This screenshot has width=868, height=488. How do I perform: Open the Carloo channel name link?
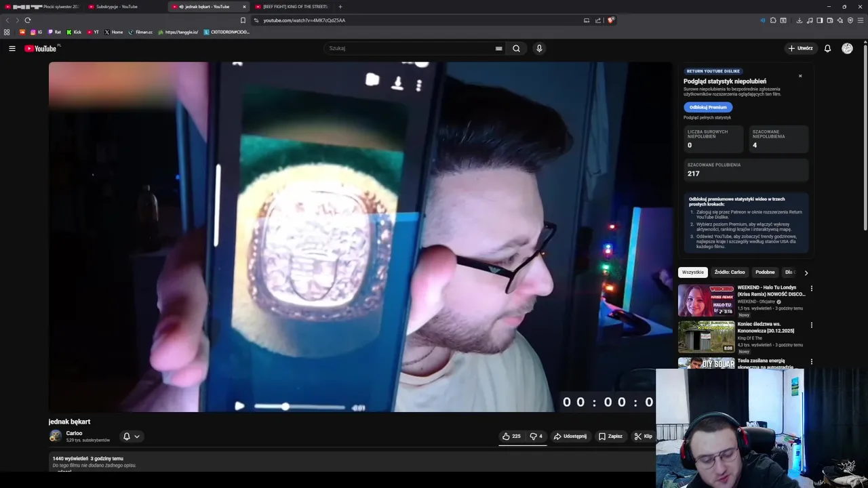tap(74, 433)
